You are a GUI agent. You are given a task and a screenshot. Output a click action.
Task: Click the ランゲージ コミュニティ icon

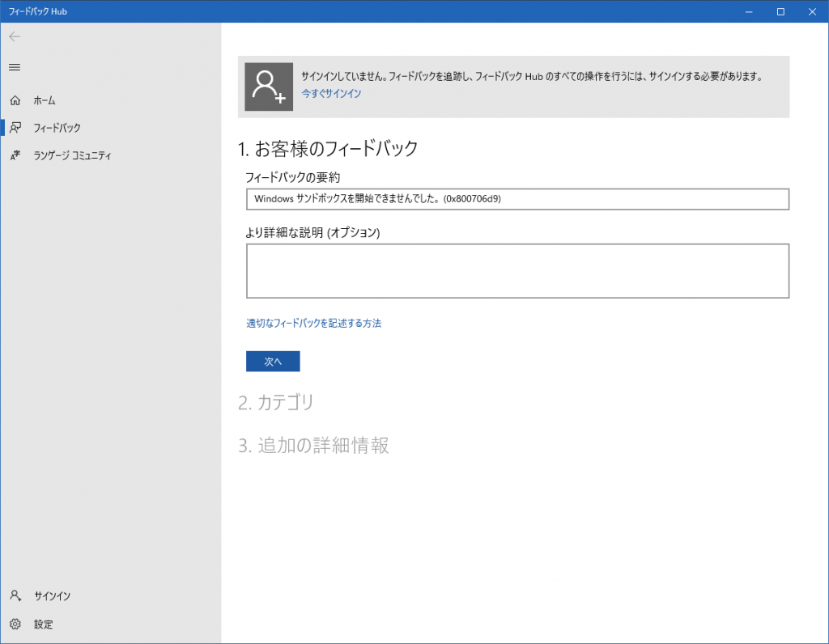pos(15,155)
